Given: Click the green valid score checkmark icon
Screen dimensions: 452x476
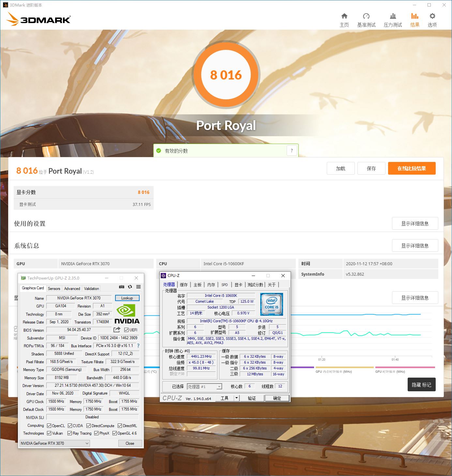Looking at the screenshot, I should 158,151.
